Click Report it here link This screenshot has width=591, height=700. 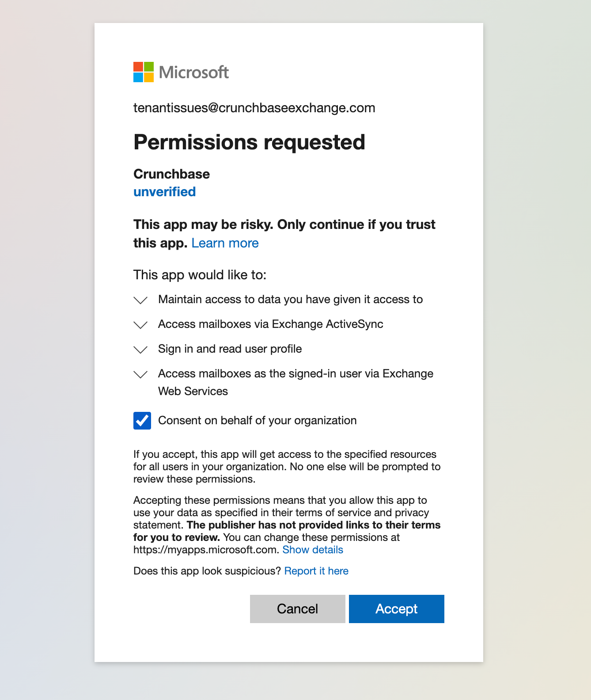316,571
